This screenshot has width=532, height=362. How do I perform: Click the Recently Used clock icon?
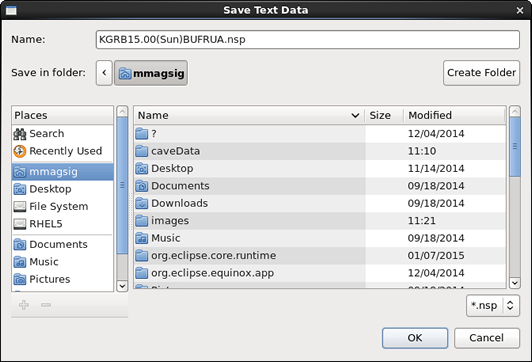tap(20, 151)
